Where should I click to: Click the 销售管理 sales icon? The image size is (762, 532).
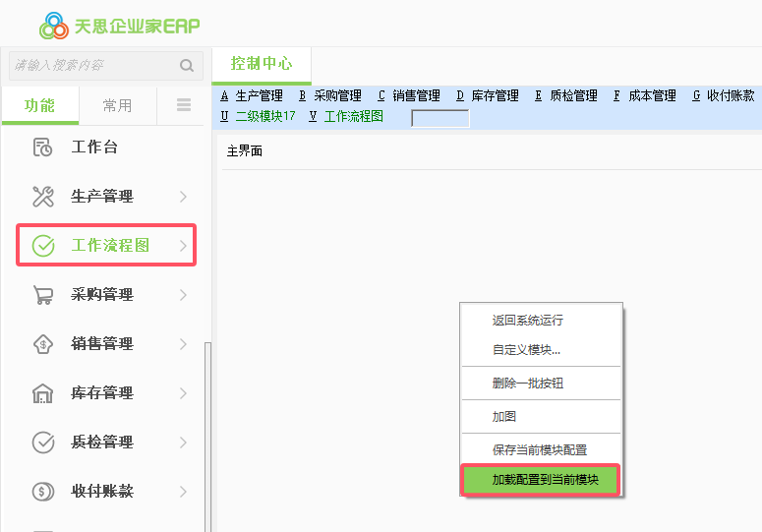pos(43,344)
